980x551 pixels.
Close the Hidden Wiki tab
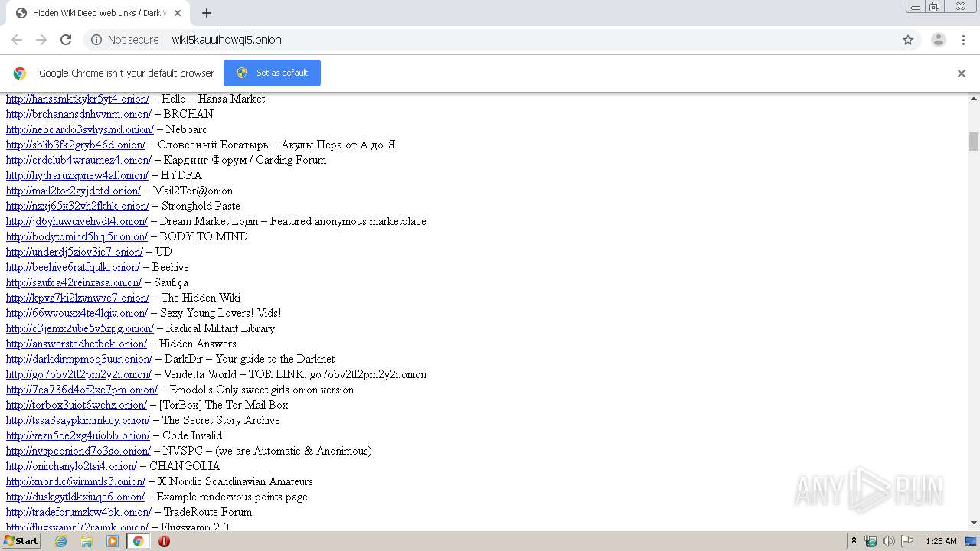pyautogui.click(x=178, y=13)
